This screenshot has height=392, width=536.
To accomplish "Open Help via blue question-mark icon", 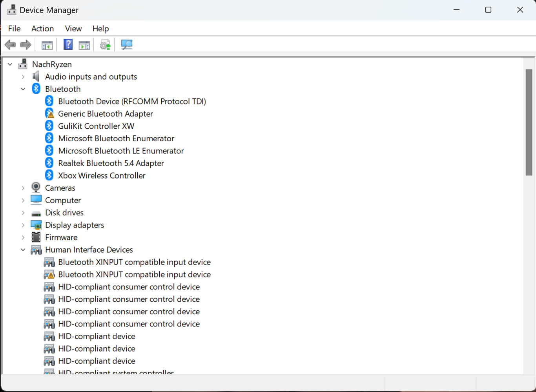I will [68, 45].
